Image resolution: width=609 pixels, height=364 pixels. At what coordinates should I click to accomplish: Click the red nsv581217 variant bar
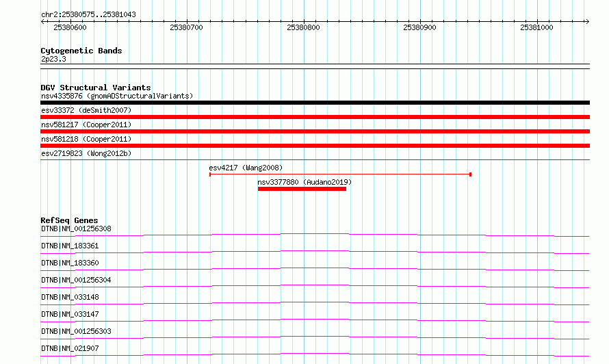coord(315,131)
